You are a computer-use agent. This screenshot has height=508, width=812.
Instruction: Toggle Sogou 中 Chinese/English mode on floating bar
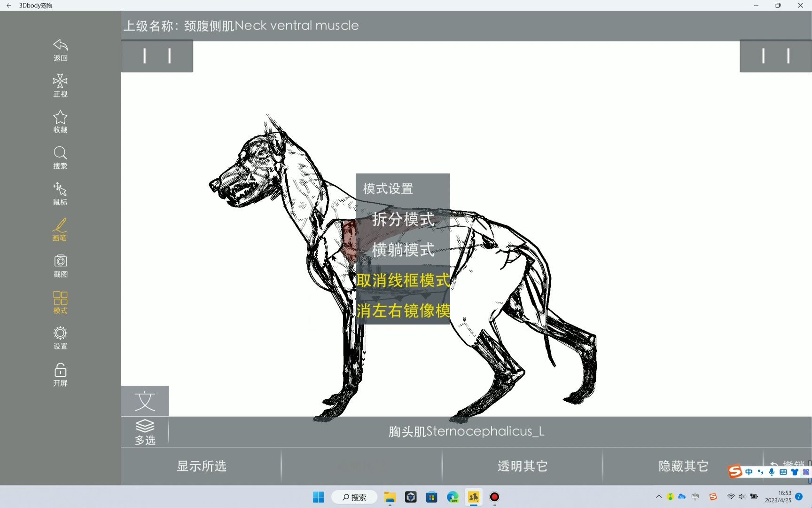[x=749, y=472]
